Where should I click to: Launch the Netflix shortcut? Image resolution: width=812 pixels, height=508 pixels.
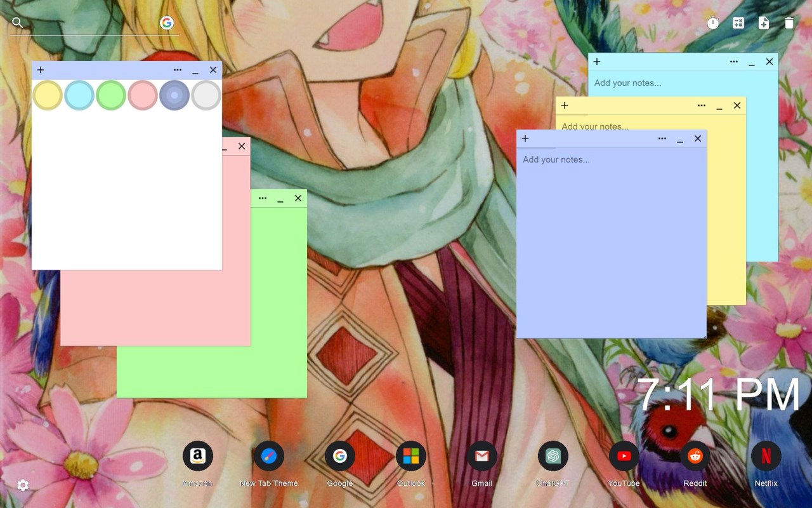point(766,456)
